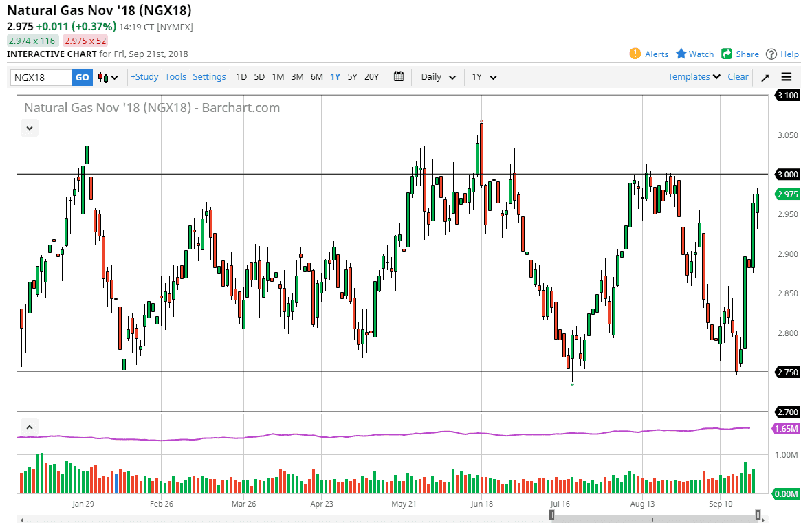Switch chart range to 6M
This screenshot has width=812, height=523.
tap(316, 77)
